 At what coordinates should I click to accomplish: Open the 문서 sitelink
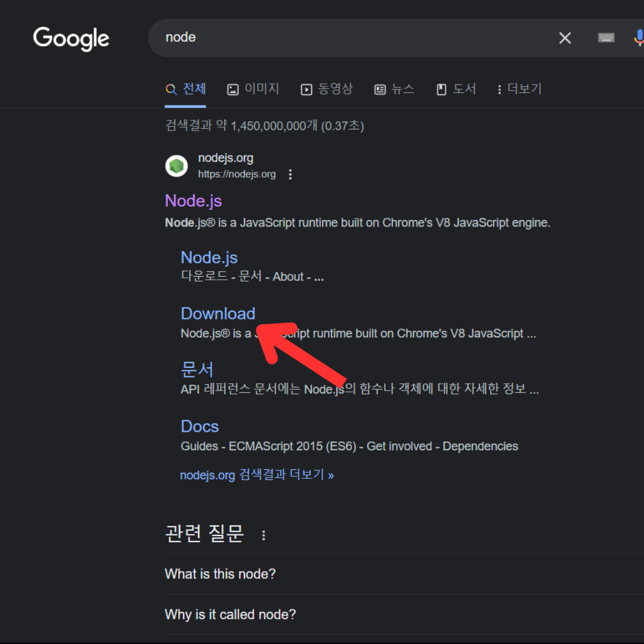[x=197, y=369]
